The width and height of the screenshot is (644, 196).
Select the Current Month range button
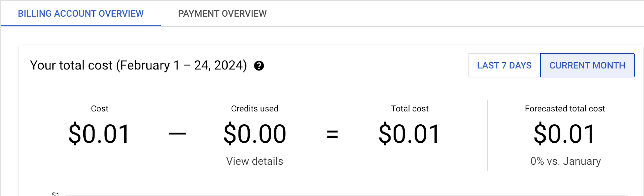pyautogui.click(x=587, y=65)
